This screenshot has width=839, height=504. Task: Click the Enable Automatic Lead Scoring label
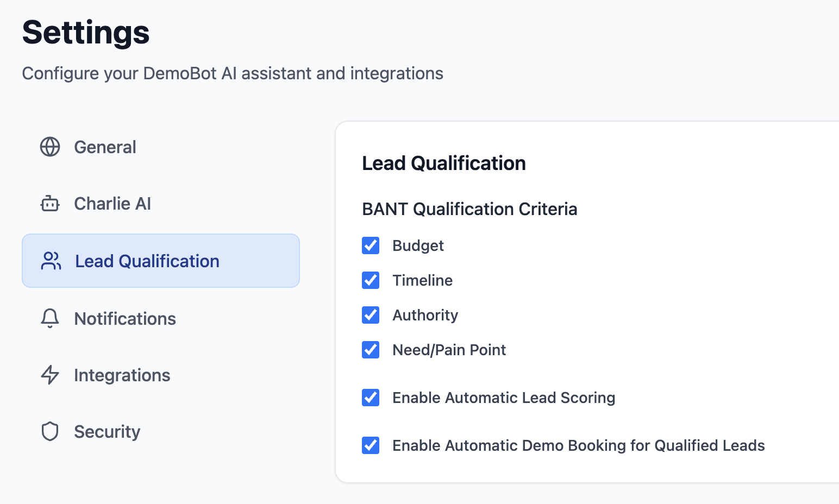(504, 398)
